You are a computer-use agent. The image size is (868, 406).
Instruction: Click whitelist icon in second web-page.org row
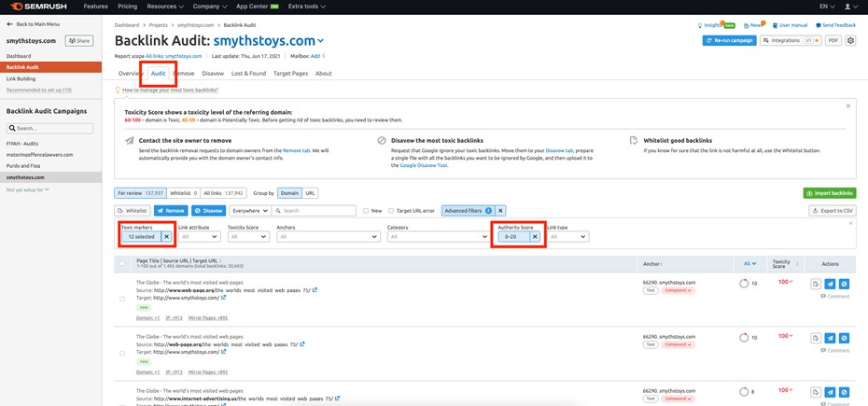click(x=816, y=338)
